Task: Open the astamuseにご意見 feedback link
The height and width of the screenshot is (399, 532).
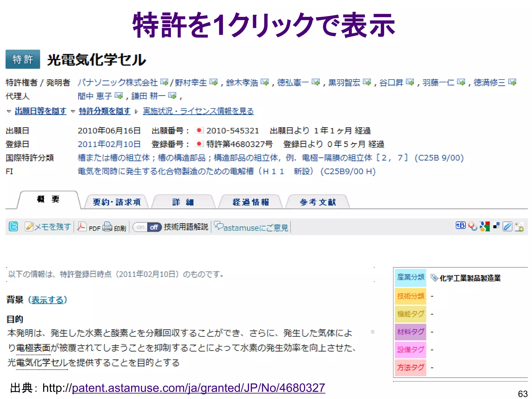Action: 251,227
